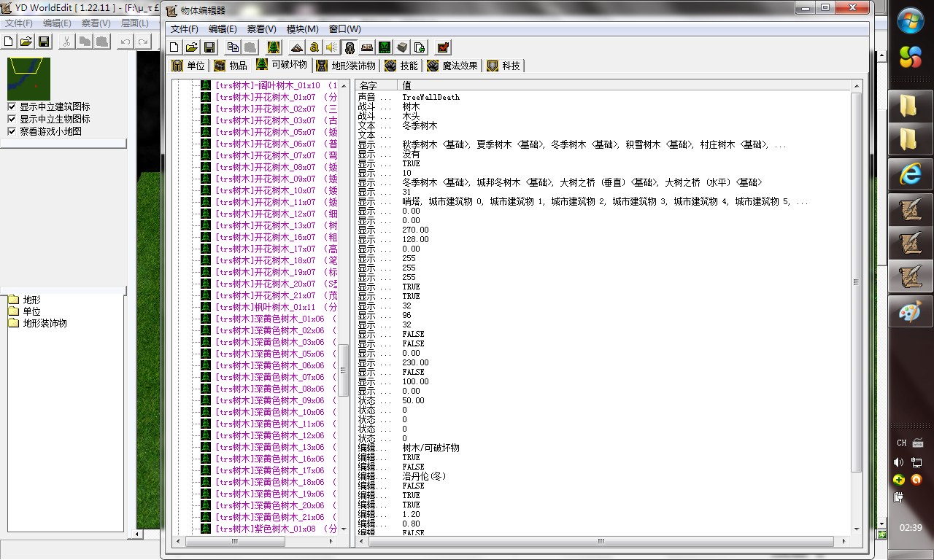Click Redo arrow in WorldEdit toolbar

tap(143, 42)
